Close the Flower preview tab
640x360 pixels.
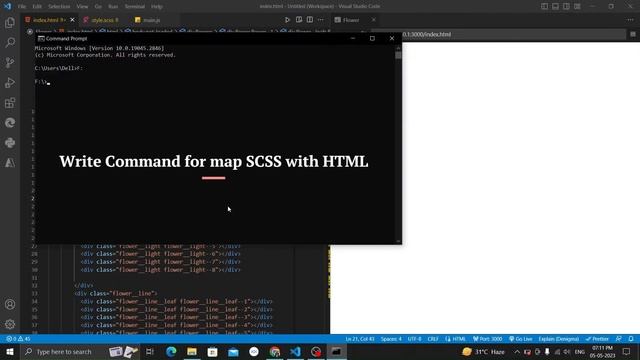coord(373,20)
